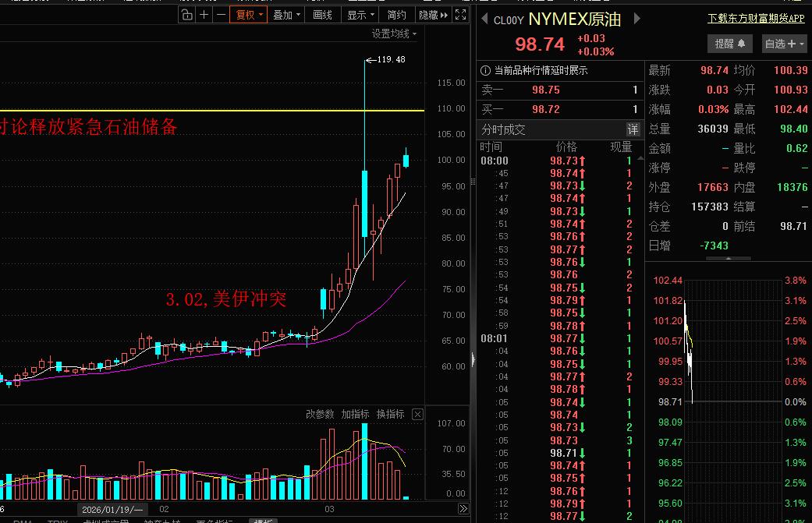Select the yellow horizontal line at 110
The height and width of the screenshot is (523, 812).
(x=212, y=110)
